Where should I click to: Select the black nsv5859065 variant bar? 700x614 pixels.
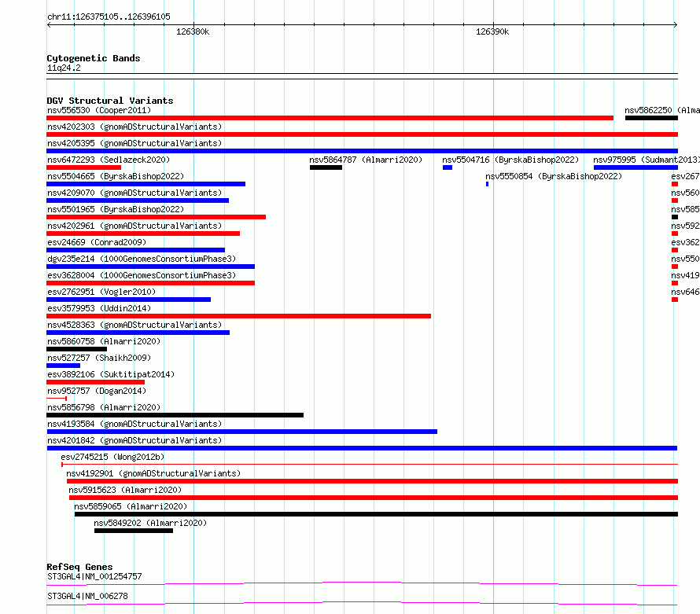tap(376, 514)
